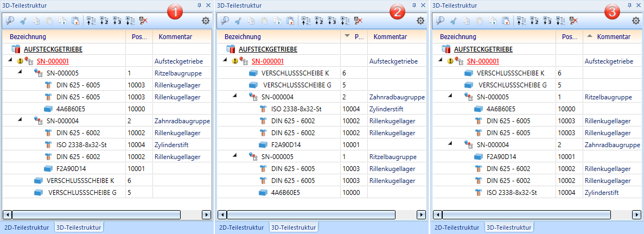The image size is (644, 234).
Task: Click the scissors cut icon in the left panel toolbar
Action: pos(23,21)
